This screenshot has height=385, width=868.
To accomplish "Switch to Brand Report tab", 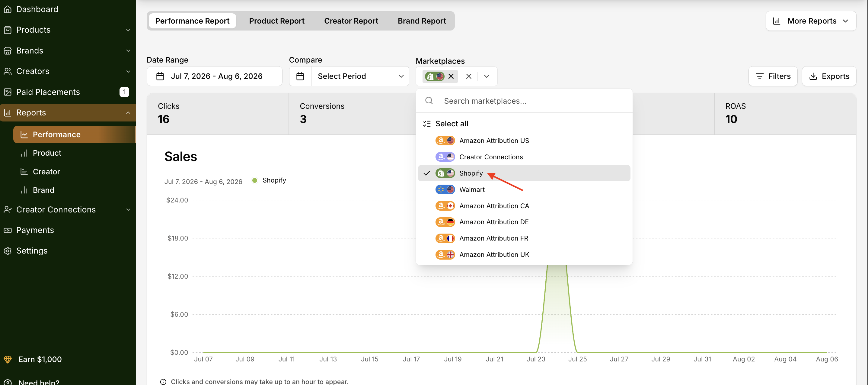I will pyautogui.click(x=422, y=21).
